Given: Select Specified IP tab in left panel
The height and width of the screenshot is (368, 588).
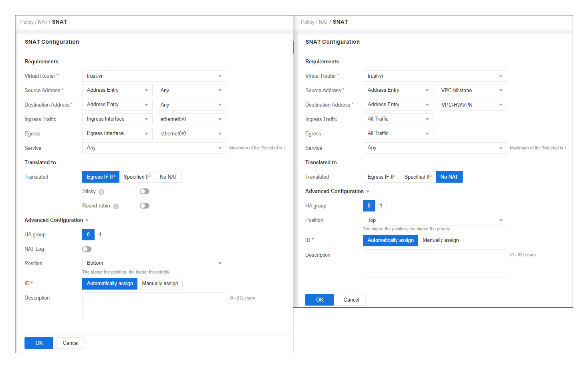Looking at the screenshot, I should (137, 177).
